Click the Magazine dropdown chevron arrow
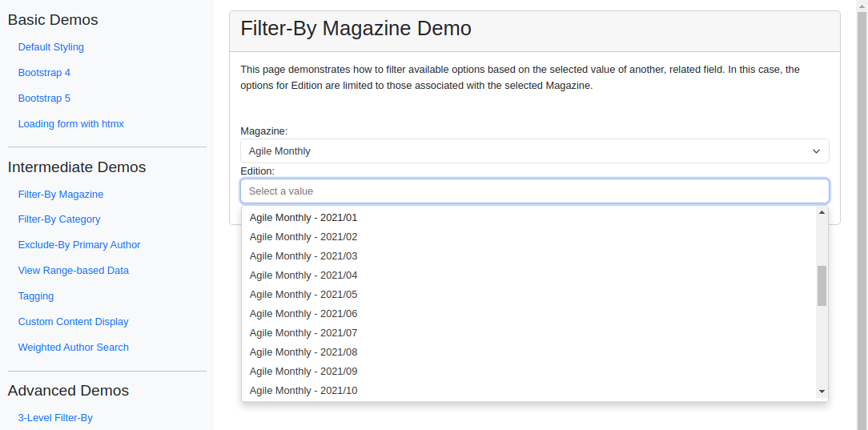868x430 pixels. pyautogui.click(x=816, y=151)
